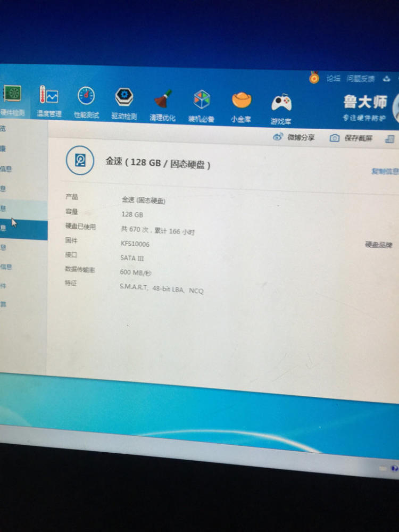
Task: Open the 硬件检测 hardware detection tab
Action: [x=12, y=101]
